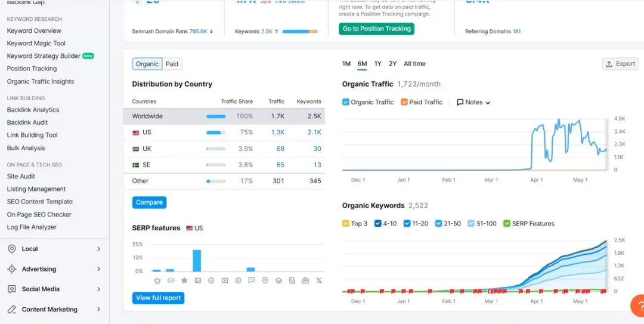Toggle the 21-50 positions checkbox
This screenshot has height=324, width=644.
pos(439,224)
